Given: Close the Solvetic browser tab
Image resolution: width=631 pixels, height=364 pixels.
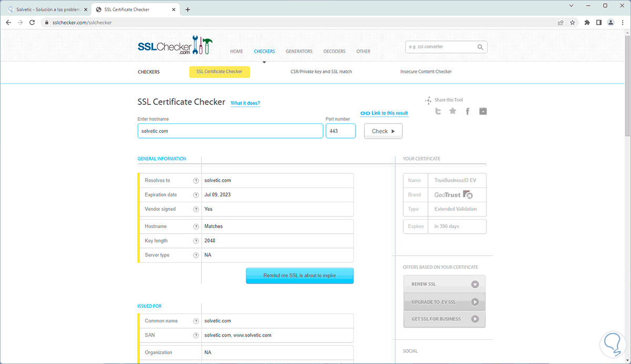Looking at the screenshot, I should click(x=85, y=9).
